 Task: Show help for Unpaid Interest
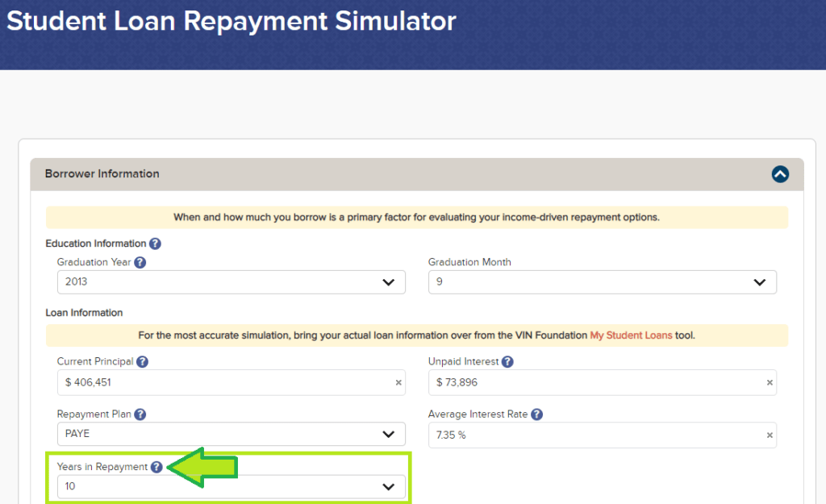tap(507, 362)
